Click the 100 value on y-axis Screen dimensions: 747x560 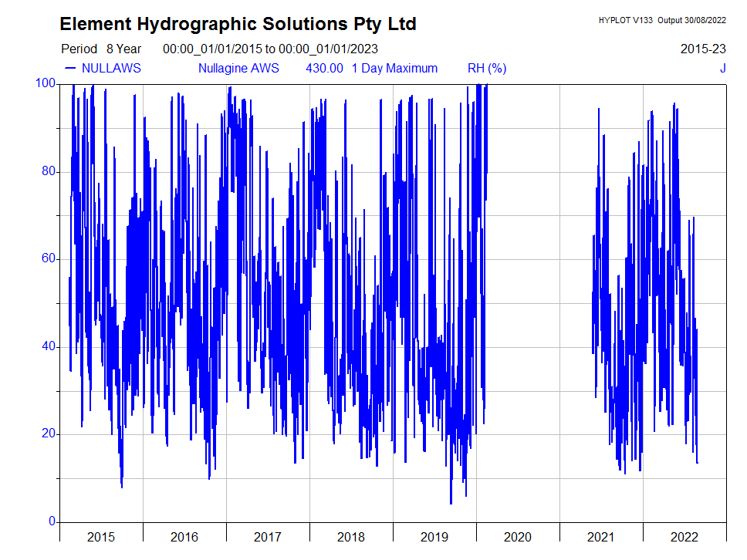(46, 83)
